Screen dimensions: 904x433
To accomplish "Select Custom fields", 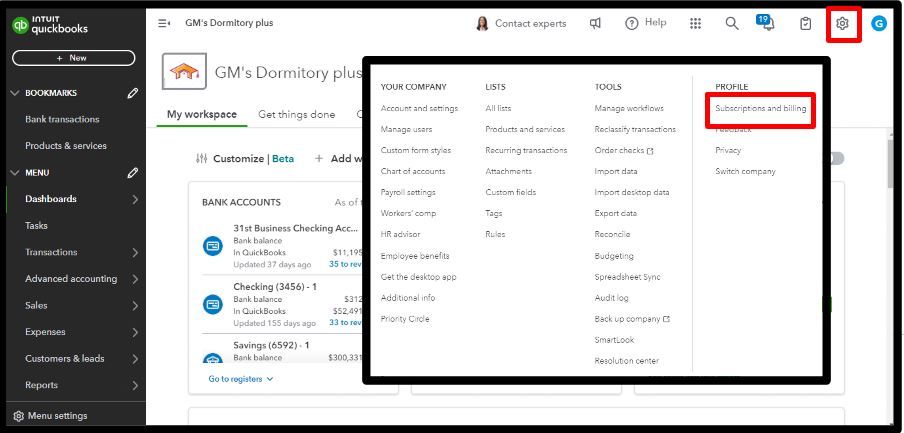I will (x=510, y=192).
